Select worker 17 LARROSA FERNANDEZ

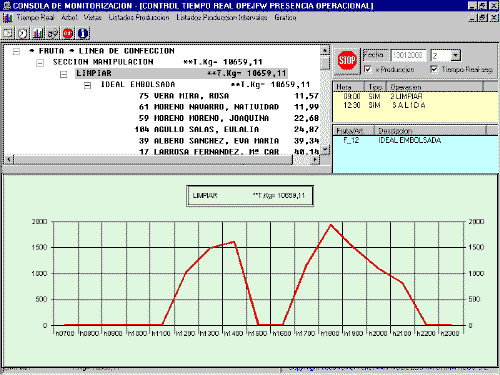click(229, 151)
